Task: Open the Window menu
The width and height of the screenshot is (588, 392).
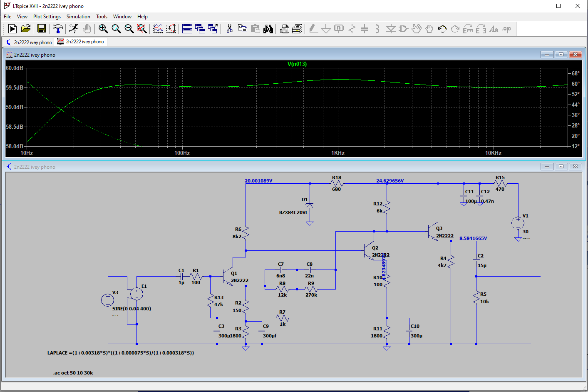Action: pos(122,17)
